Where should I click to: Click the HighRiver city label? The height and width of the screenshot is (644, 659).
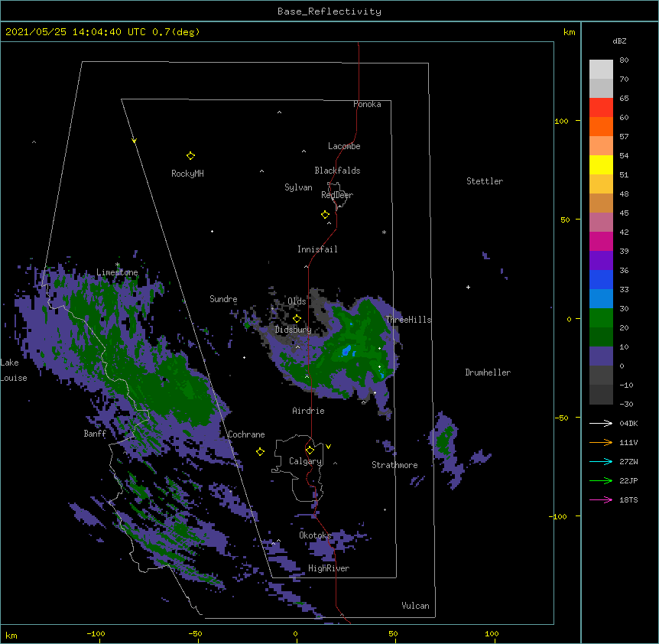click(x=328, y=568)
